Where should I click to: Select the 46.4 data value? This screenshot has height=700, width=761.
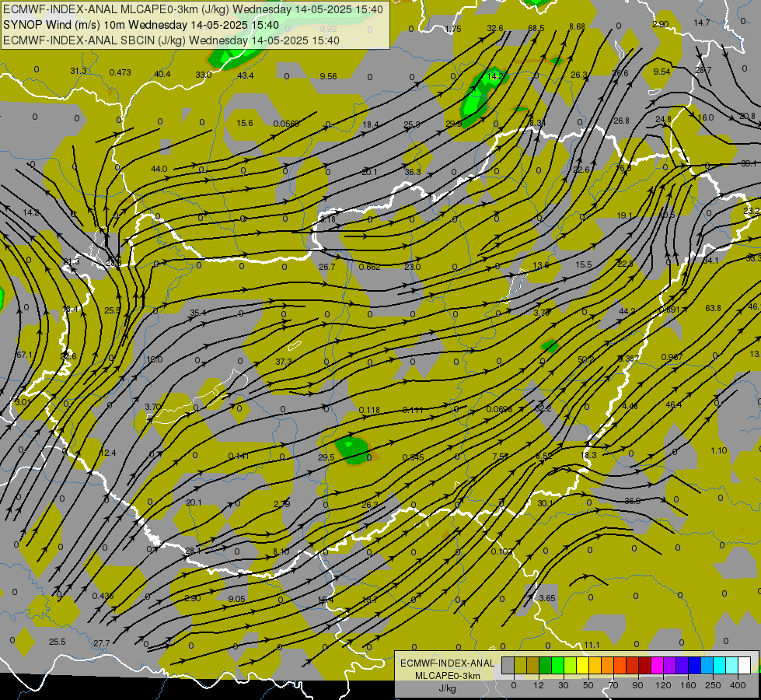coord(674,404)
